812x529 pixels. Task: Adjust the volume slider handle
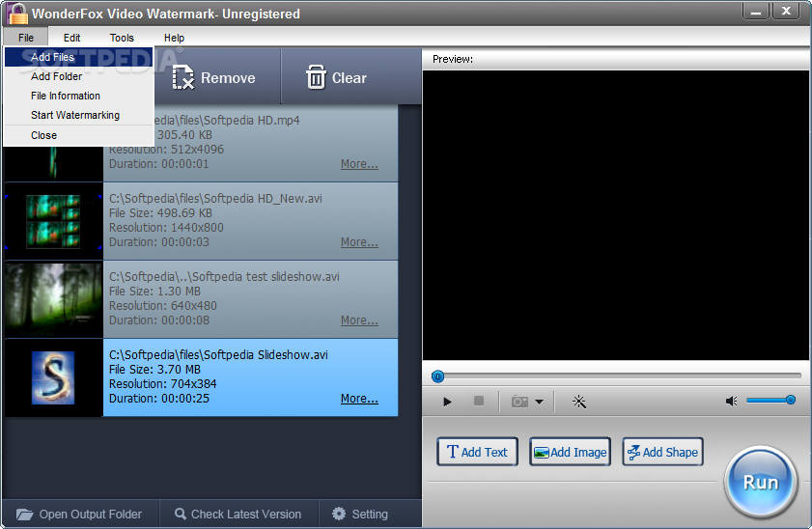790,400
